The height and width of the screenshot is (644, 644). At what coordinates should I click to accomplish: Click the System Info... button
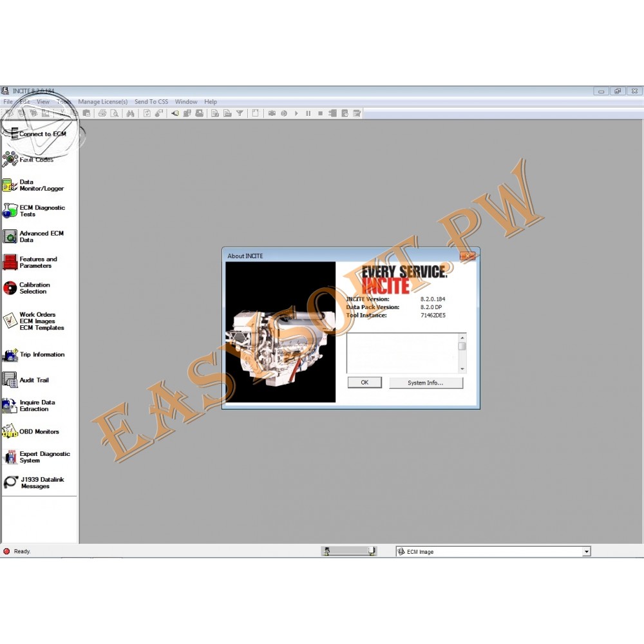[426, 383]
